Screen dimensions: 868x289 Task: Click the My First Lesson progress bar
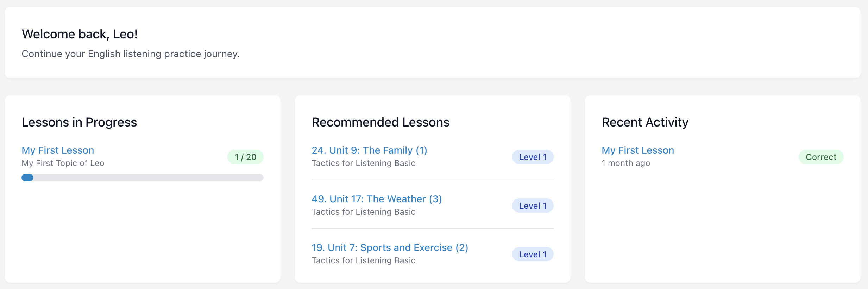(x=142, y=178)
